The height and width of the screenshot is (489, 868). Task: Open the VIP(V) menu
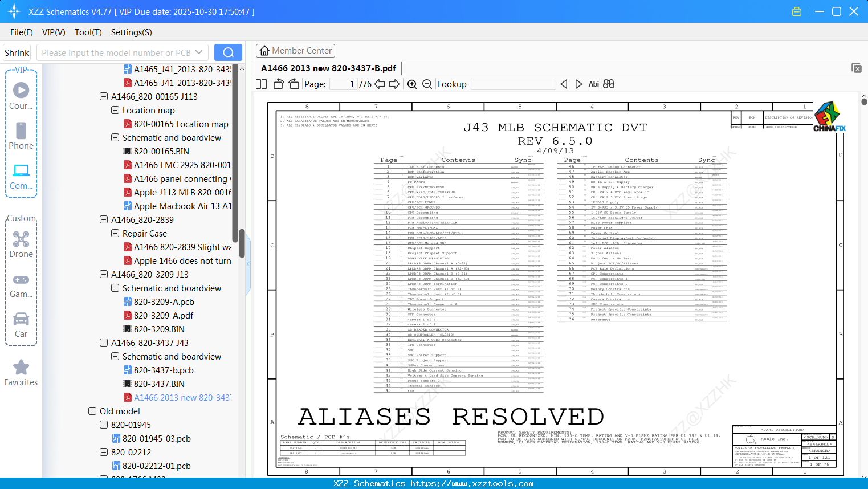coord(54,32)
